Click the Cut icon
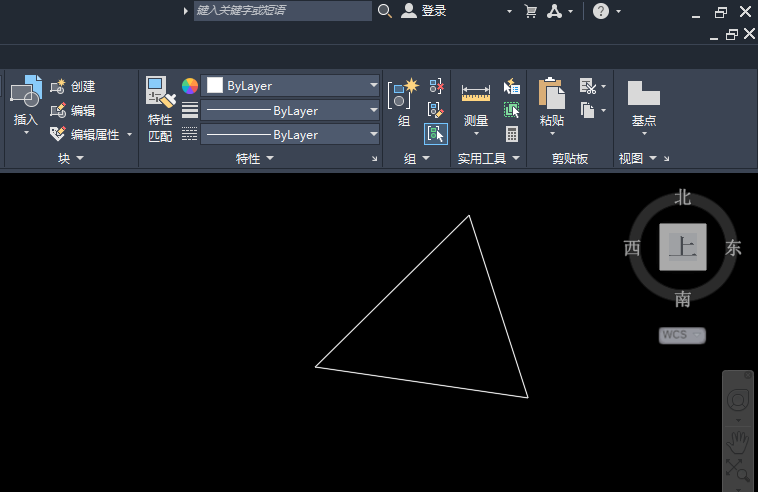 click(x=588, y=87)
